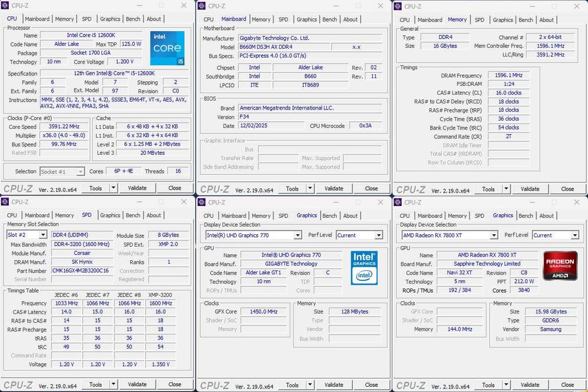This screenshot has height=392, width=588.
Task: Open Perf Level dropdown in Intel UHD Graphics window
Action: coord(379,235)
